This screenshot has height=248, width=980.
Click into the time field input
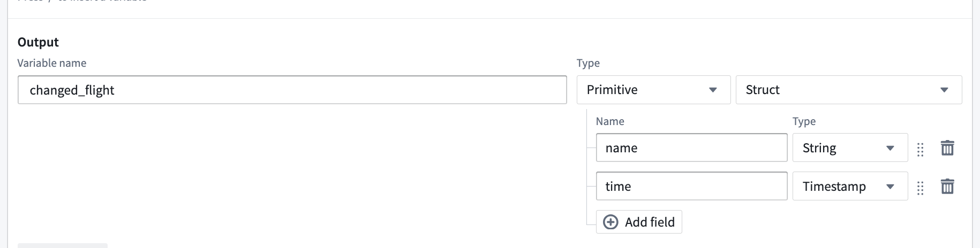point(691,186)
